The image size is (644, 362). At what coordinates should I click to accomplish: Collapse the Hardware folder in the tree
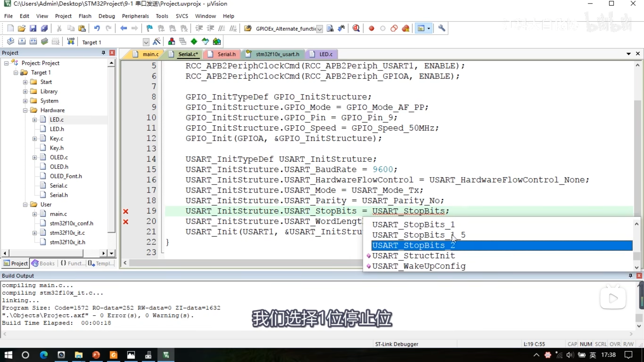25,110
